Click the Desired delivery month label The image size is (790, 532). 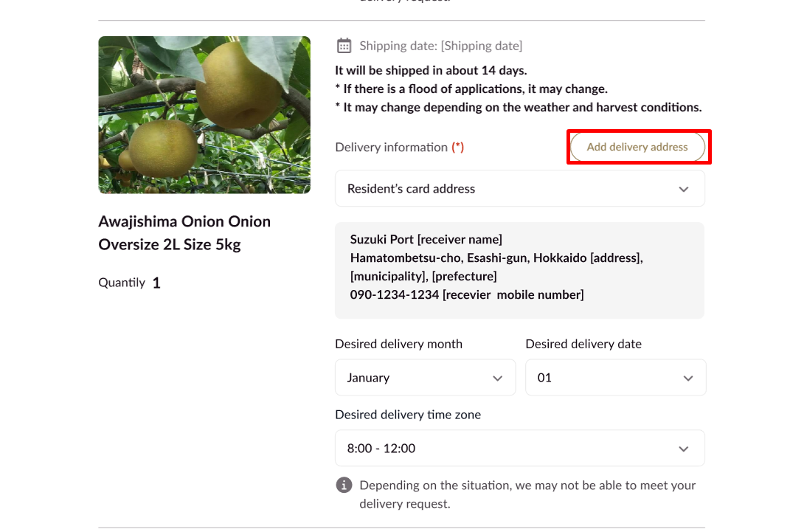(x=398, y=344)
